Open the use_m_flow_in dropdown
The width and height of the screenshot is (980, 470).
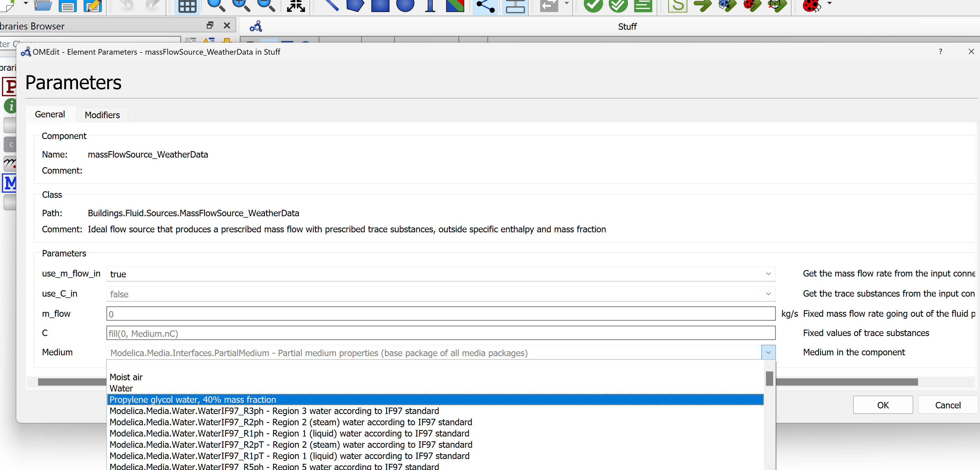point(768,274)
